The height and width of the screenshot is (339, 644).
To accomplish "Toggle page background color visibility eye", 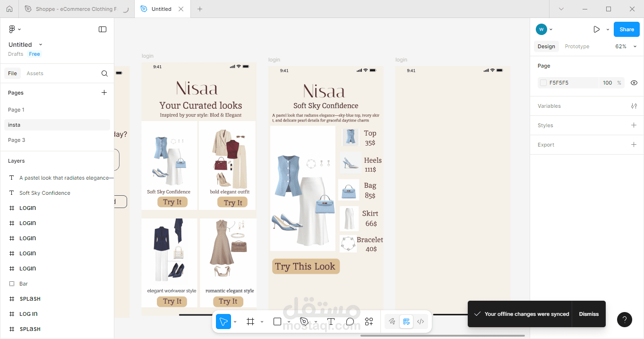I will tap(634, 83).
